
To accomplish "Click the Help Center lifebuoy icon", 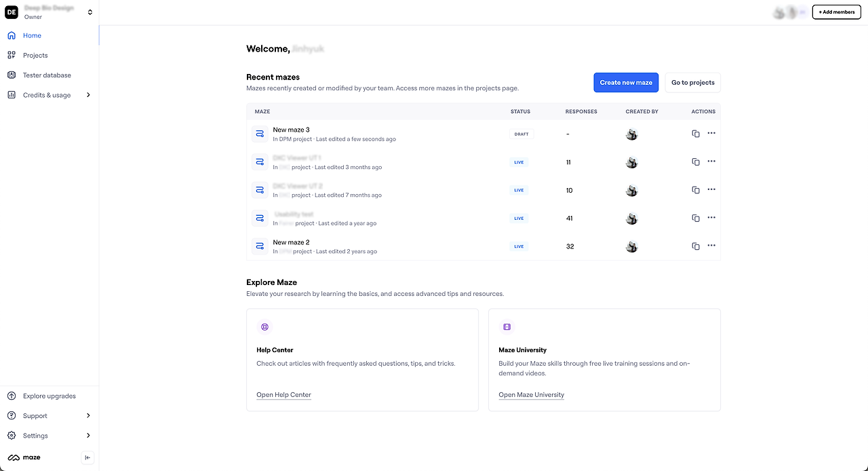I will [264, 326].
